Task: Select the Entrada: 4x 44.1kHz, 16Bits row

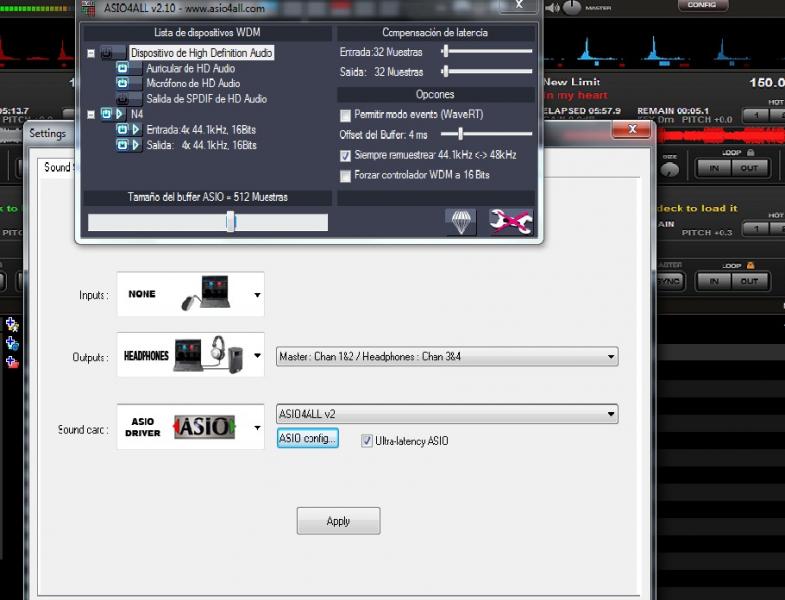Action: coord(201,130)
